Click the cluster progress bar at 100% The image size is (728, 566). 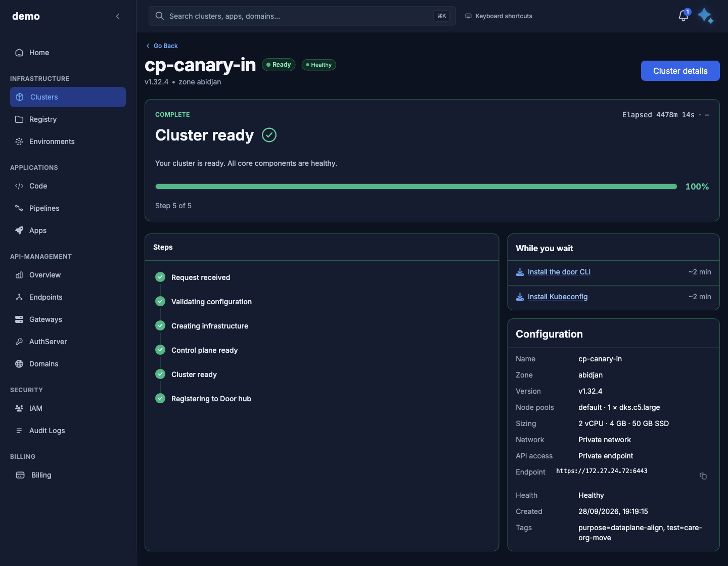[416, 186]
